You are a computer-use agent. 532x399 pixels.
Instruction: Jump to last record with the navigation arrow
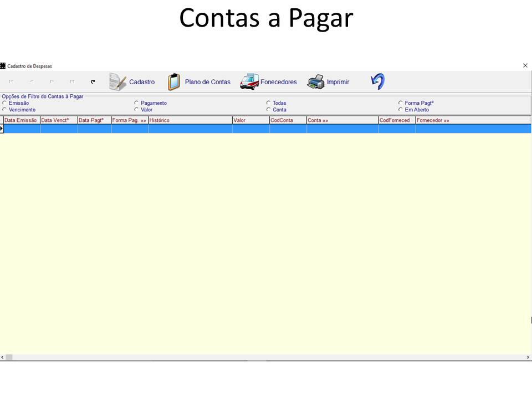tap(72, 81)
